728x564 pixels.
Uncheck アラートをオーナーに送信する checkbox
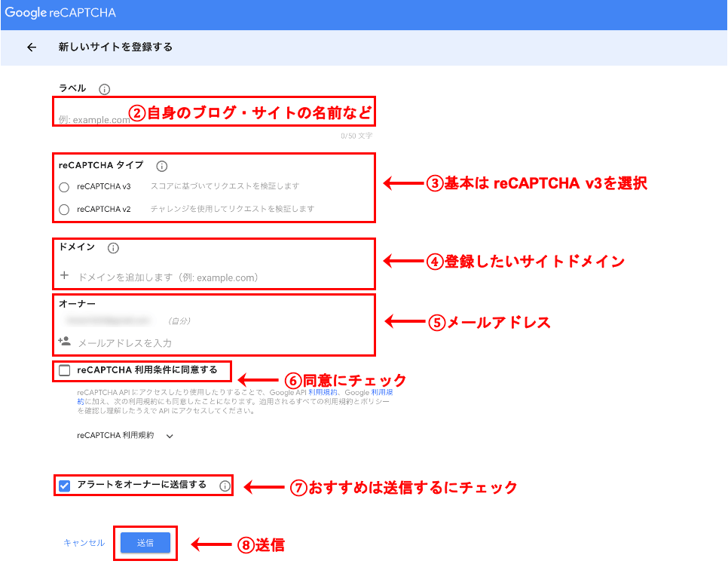[x=65, y=486]
